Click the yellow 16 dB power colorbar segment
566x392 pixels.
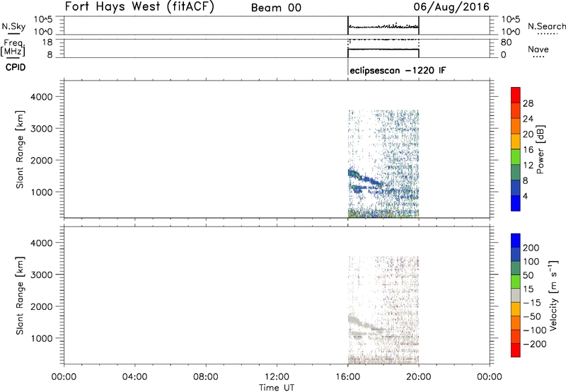coord(516,141)
